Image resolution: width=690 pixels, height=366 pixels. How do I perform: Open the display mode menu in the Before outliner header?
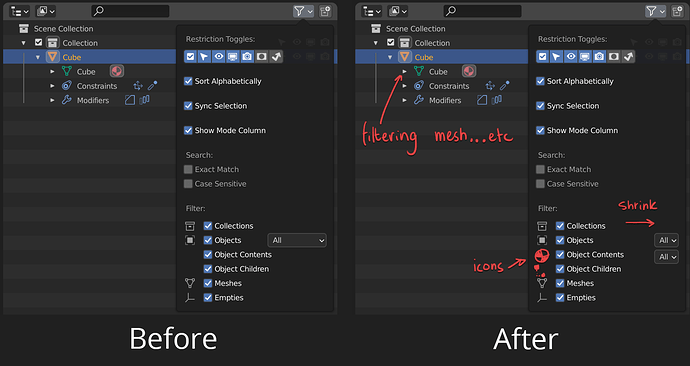[46, 11]
